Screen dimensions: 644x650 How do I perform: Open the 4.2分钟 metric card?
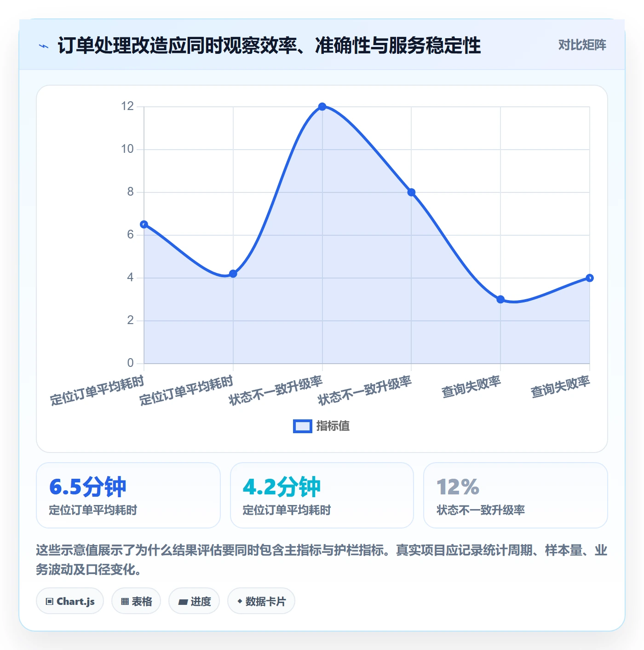click(322, 495)
